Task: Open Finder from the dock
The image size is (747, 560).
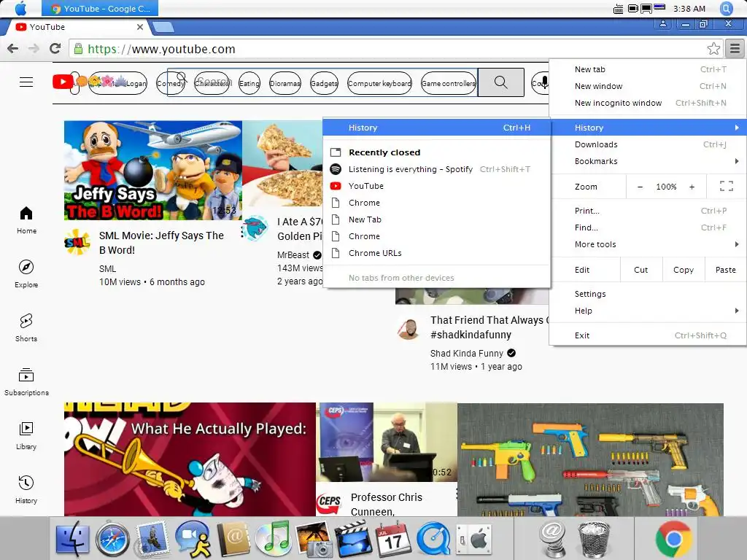Action: click(72, 540)
